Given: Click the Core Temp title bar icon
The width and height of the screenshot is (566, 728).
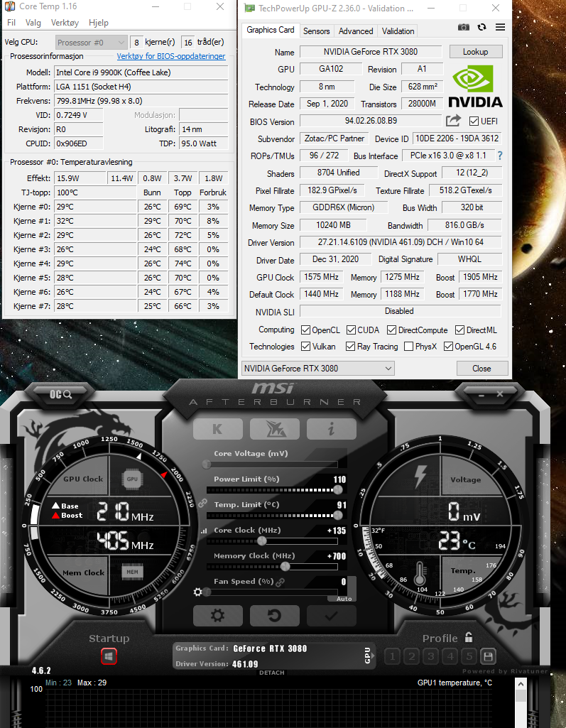Looking at the screenshot, I should pos(9,6).
